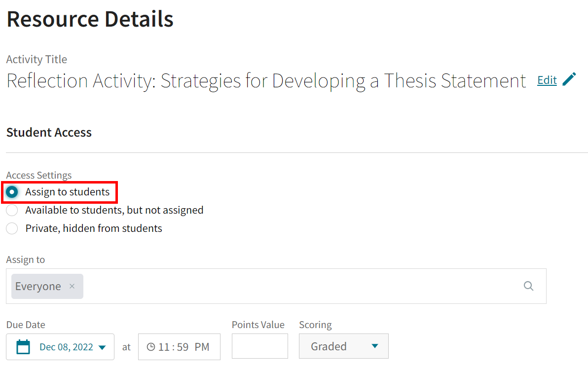Select the Assign to students option
The height and width of the screenshot is (370, 588).
12,192
